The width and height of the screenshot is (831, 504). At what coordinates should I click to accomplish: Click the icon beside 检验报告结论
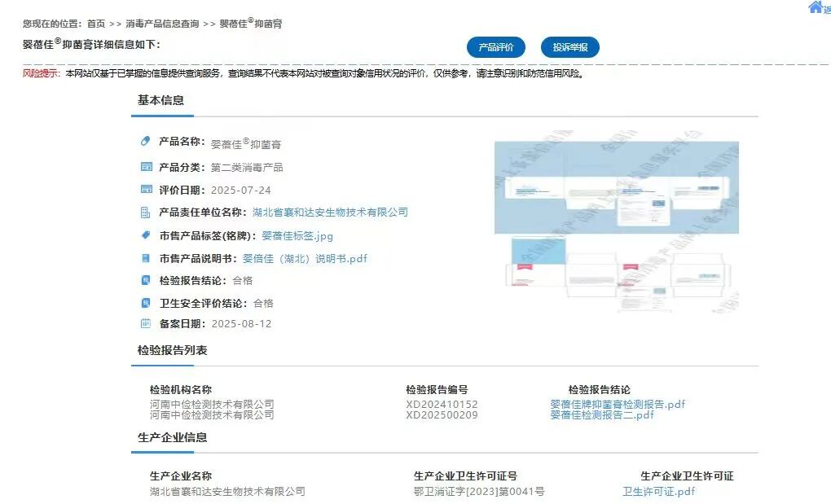click(146, 280)
